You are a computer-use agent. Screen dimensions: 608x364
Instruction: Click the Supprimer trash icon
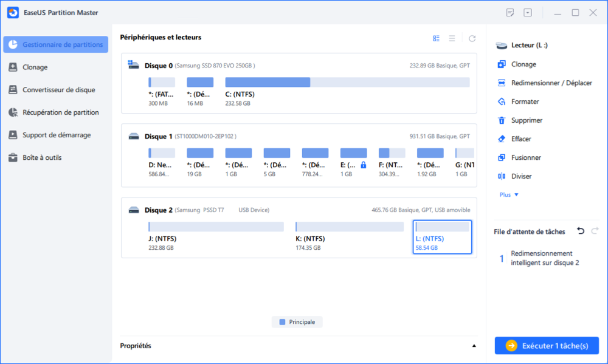pos(502,120)
